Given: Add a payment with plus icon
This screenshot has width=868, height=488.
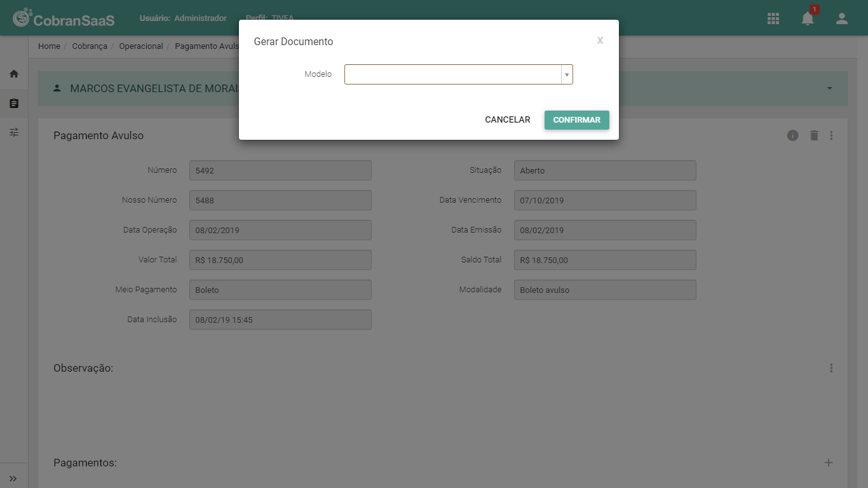Looking at the screenshot, I should pos(829,463).
